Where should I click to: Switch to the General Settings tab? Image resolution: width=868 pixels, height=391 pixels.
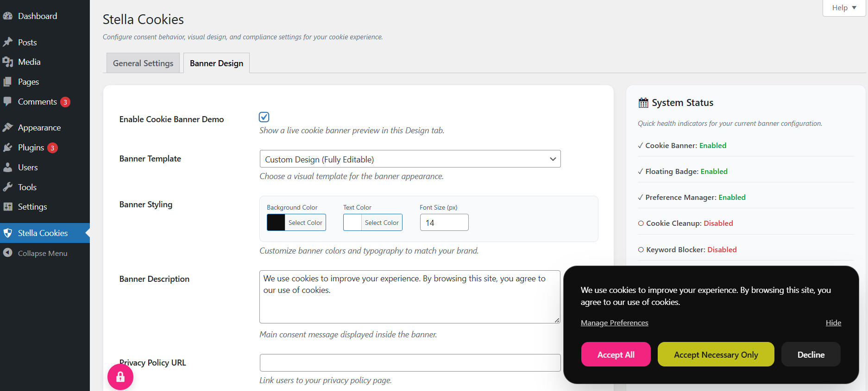coord(143,63)
